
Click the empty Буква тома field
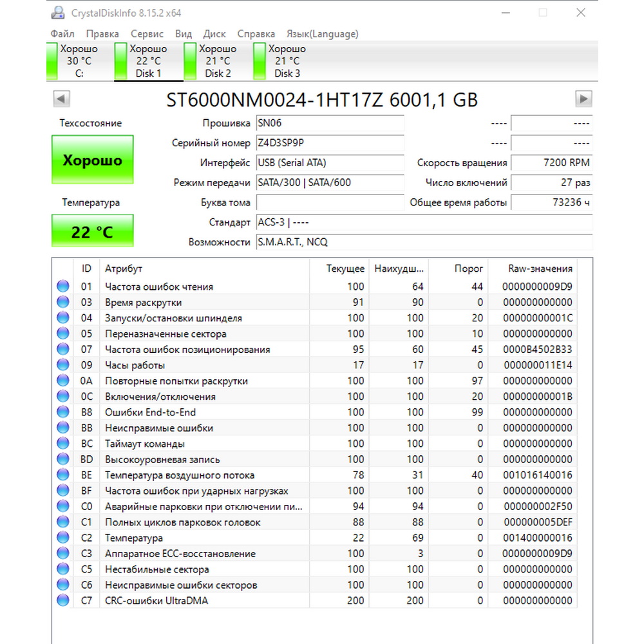point(330,202)
